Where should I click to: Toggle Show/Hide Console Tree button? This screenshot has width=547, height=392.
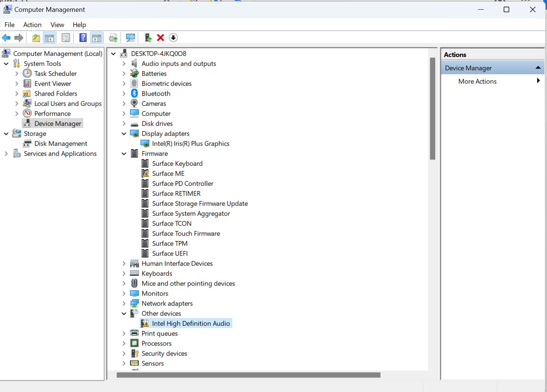click(x=49, y=38)
